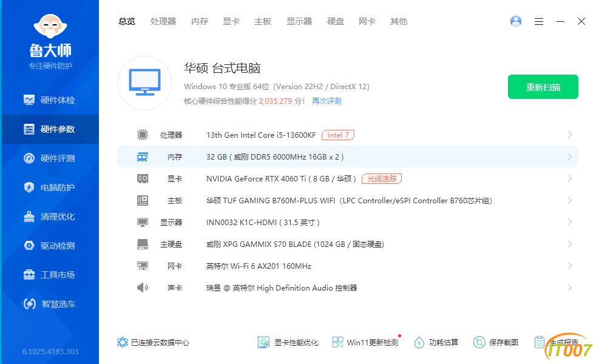This screenshot has width=596, height=364.
Task: Click the 显示器 monitor row icon
Action: [143, 222]
